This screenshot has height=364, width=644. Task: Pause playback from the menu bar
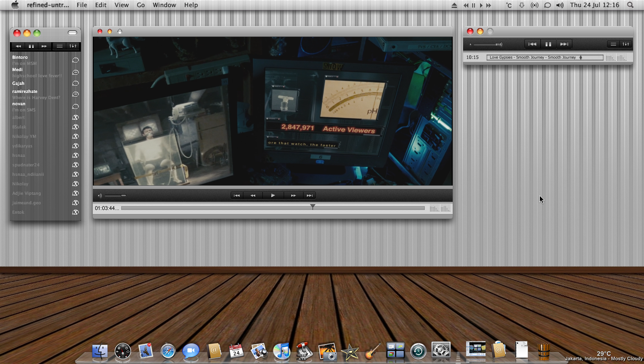pos(473,5)
